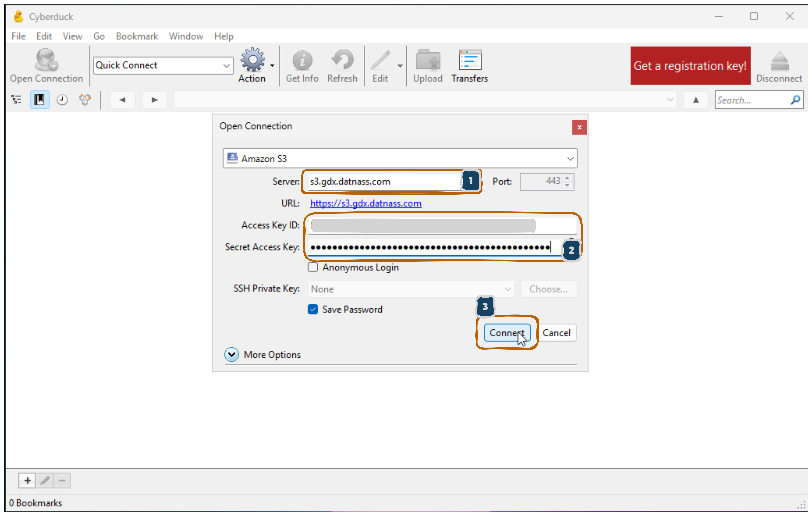Viewport: 812px width, 516px height.
Task: Click in the Server address field
Action: (383, 181)
